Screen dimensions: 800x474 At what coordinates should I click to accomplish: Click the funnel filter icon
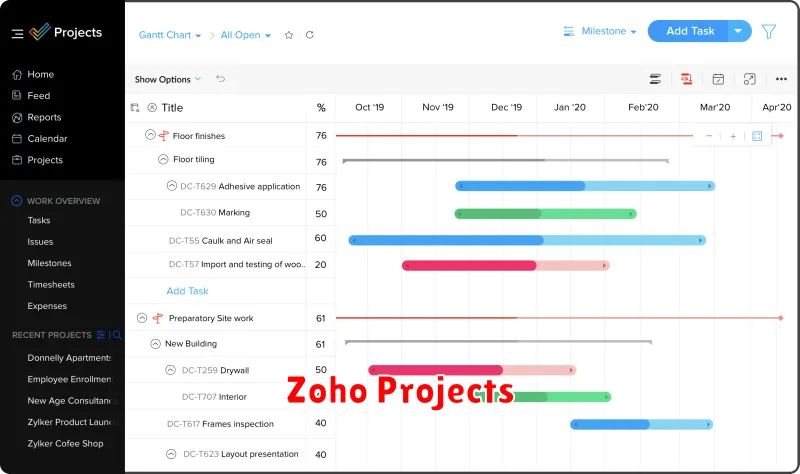coord(769,32)
